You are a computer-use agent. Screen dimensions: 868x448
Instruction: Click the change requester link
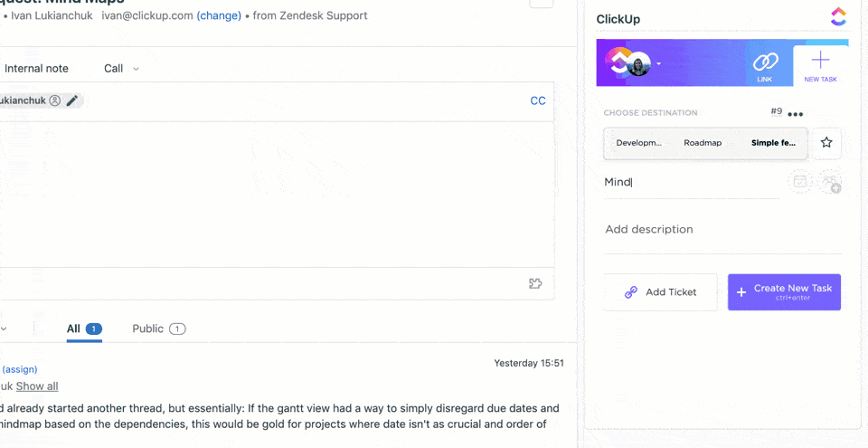click(x=219, y=15)
